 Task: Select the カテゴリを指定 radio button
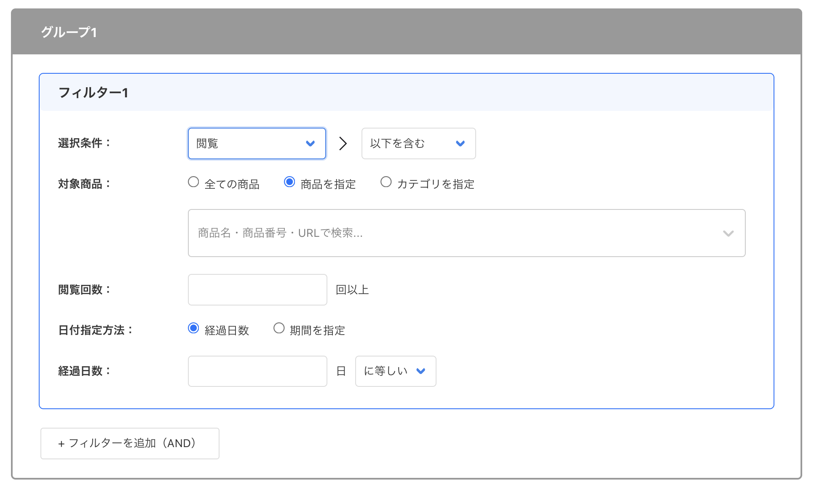[x=386, y=182]
